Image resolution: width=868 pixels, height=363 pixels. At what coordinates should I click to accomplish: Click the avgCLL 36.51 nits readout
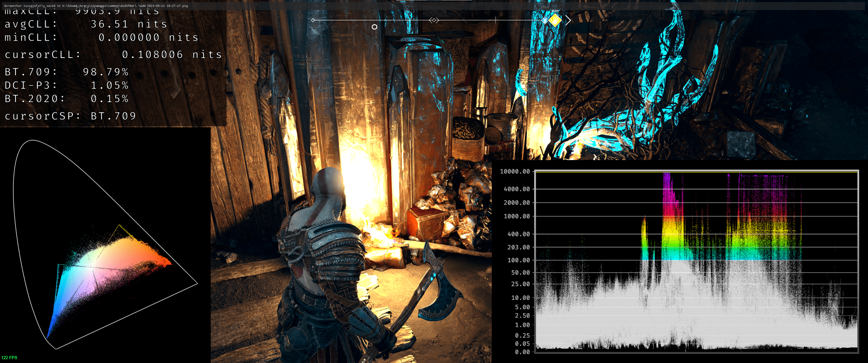86,24
